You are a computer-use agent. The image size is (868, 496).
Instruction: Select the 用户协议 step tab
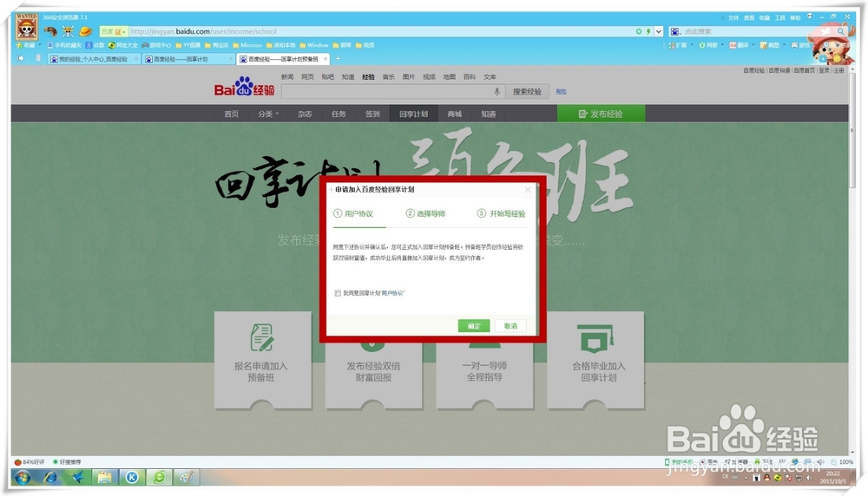click(353, 213)
